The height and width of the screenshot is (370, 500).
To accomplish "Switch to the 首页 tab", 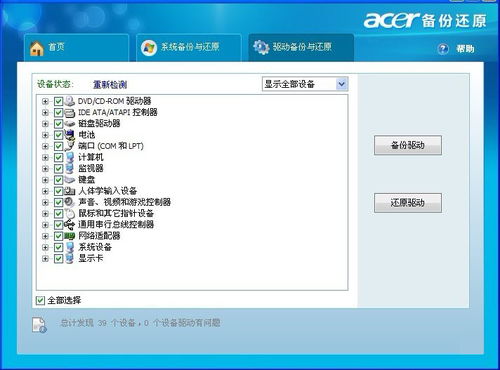I will pyautogui.click(x=77, y=47).
